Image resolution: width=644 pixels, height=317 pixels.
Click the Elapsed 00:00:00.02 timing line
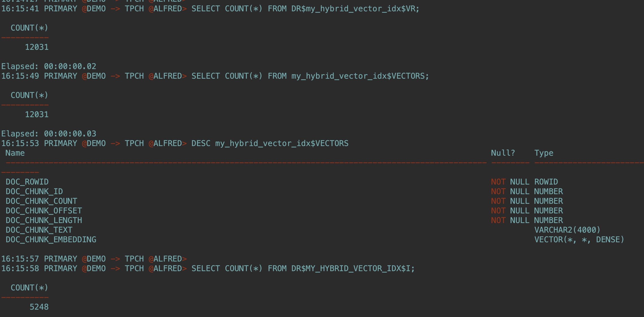pyautogui.click(x=49, y=66)
